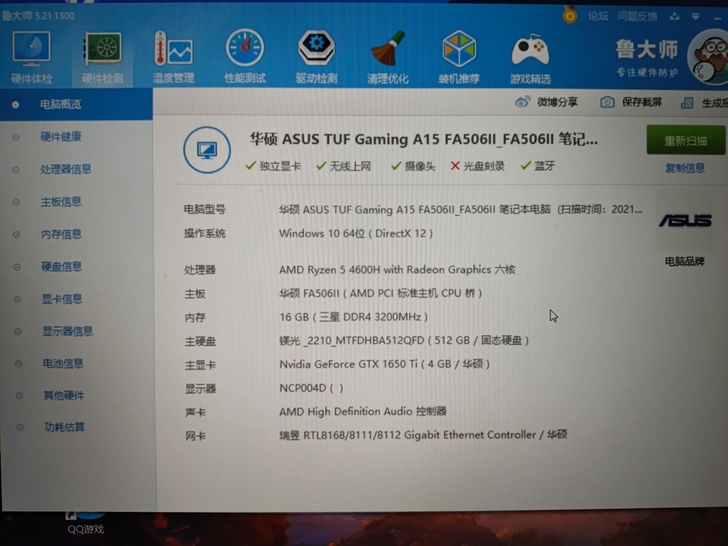This screenshot has height=546, width=728.
Task: Click the 镁光 512 GB SSD value
Action: (x=404, y=341)
